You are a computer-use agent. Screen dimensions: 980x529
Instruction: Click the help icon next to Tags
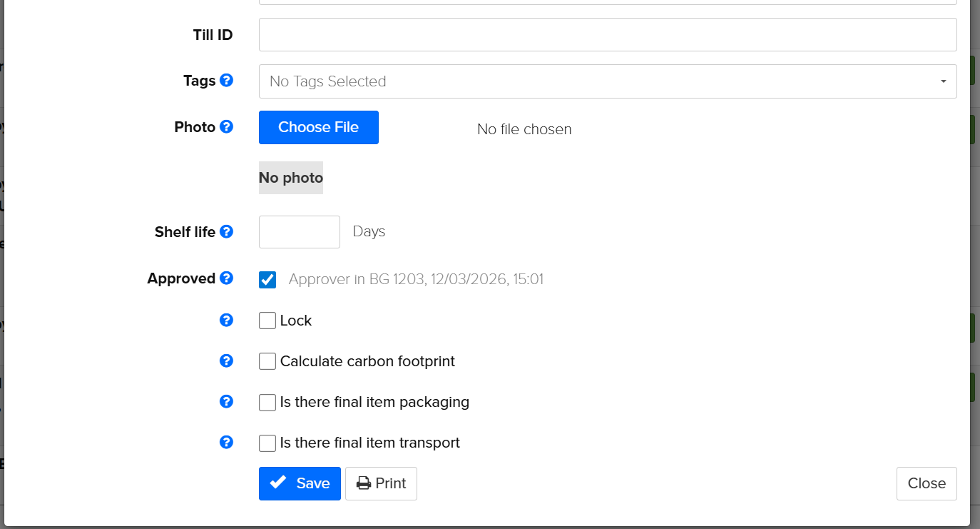pyautogui.click(x=226, y=80)
